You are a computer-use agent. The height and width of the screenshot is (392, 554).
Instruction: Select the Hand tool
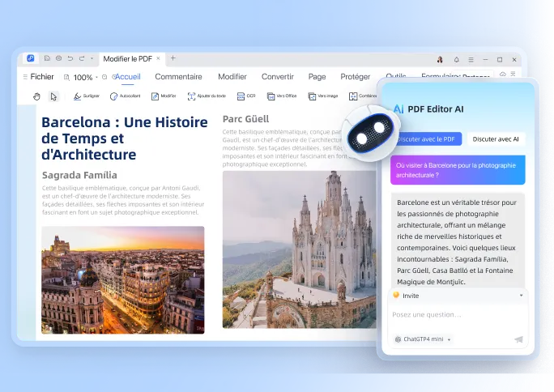[x=36, y=96]
